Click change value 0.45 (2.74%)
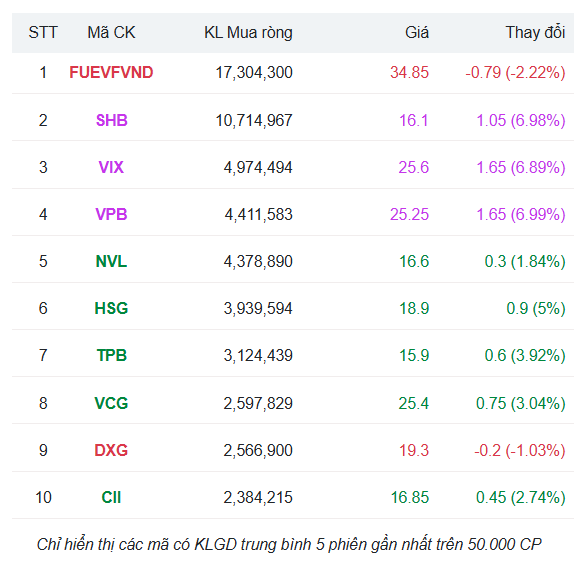Screen dimensions: 583x566 point(521,498)
